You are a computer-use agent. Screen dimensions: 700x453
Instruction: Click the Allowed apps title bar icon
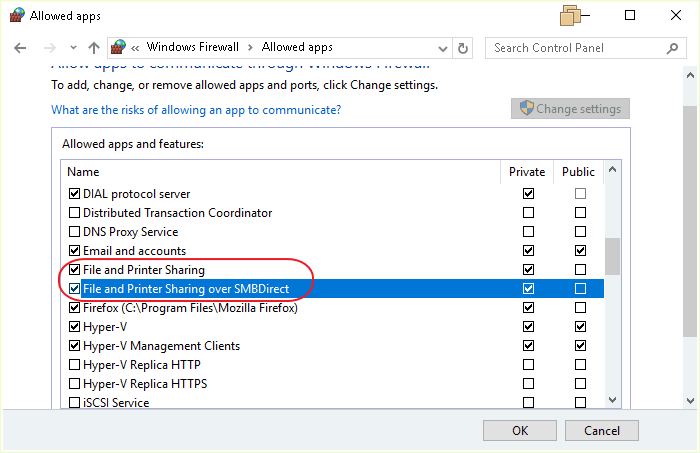coord(16,16)
